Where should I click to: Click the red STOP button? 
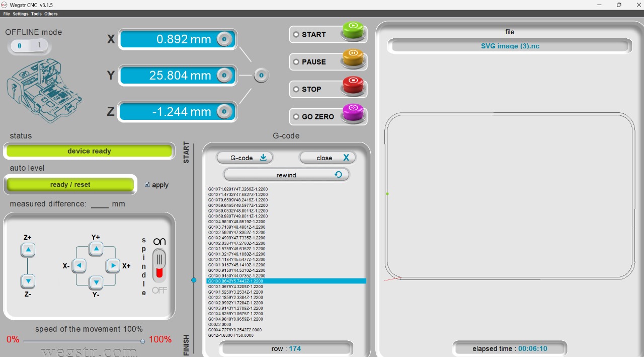click(x=353, y=86)
